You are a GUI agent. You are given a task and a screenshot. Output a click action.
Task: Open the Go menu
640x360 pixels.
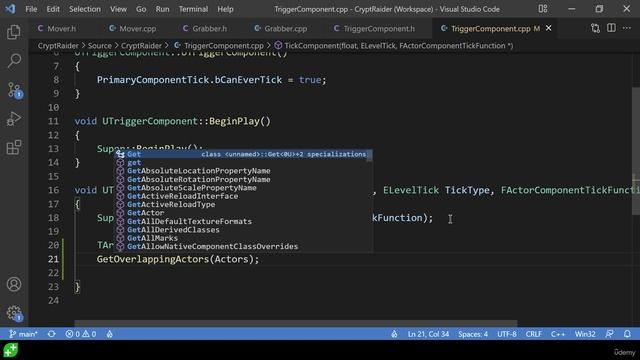pyautogui.click(x=141, y=9)
